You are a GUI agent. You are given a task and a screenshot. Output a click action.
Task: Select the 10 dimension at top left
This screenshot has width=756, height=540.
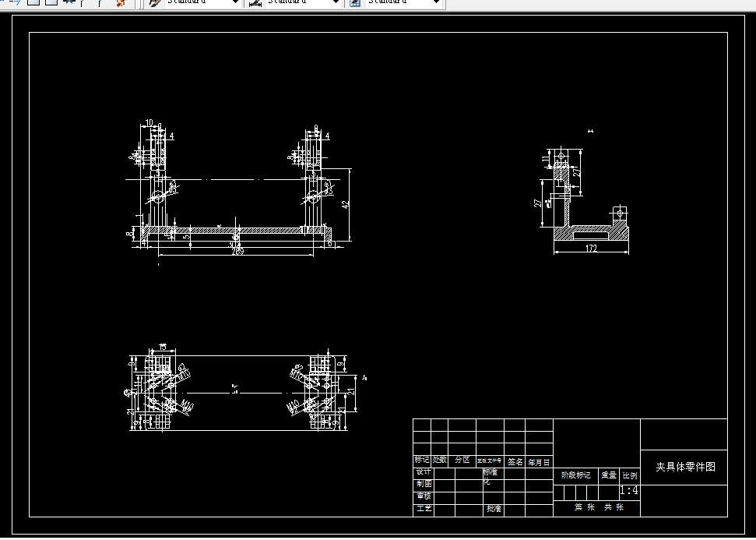149,123
